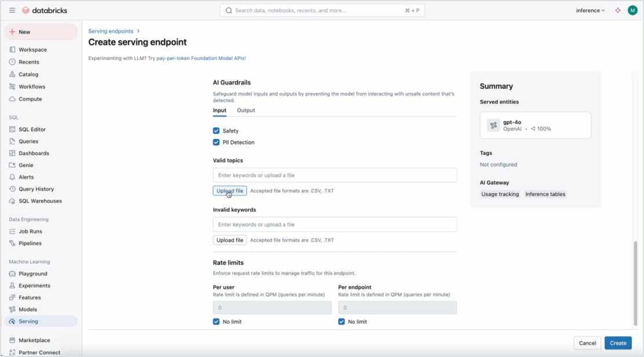Switch to the Output guardrails tab

point(246,111)
